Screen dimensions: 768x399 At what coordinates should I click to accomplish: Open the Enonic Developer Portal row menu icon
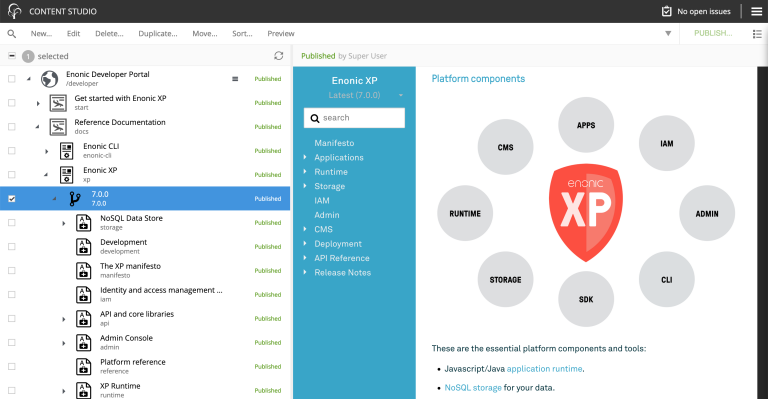coord(235,79)
